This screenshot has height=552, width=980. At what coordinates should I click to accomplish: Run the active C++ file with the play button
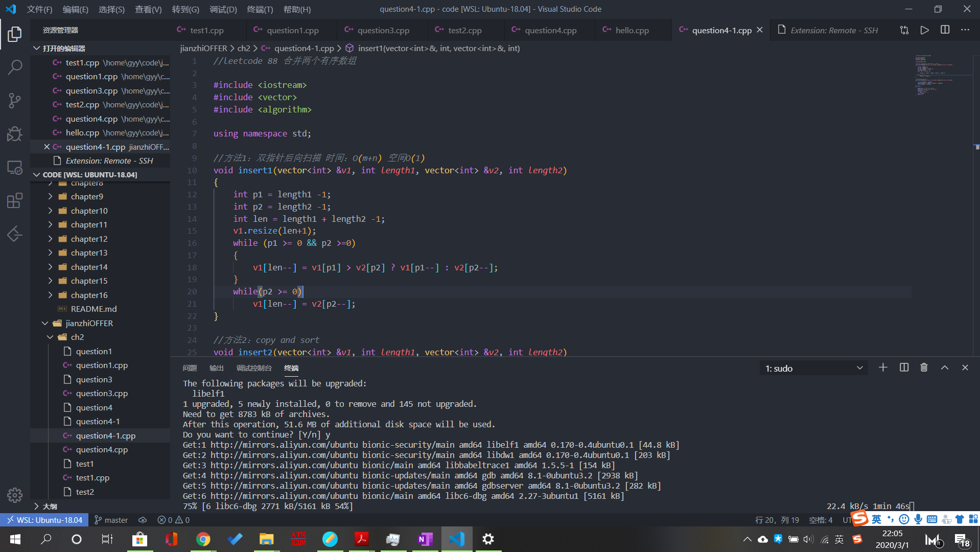tap(924, 30)
